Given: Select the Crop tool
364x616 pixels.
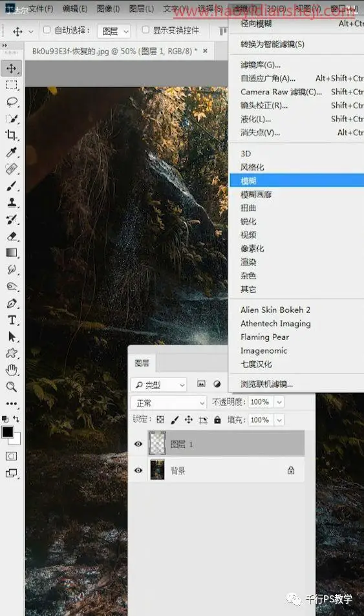Looking at the screenshot, I should (12, 136).
